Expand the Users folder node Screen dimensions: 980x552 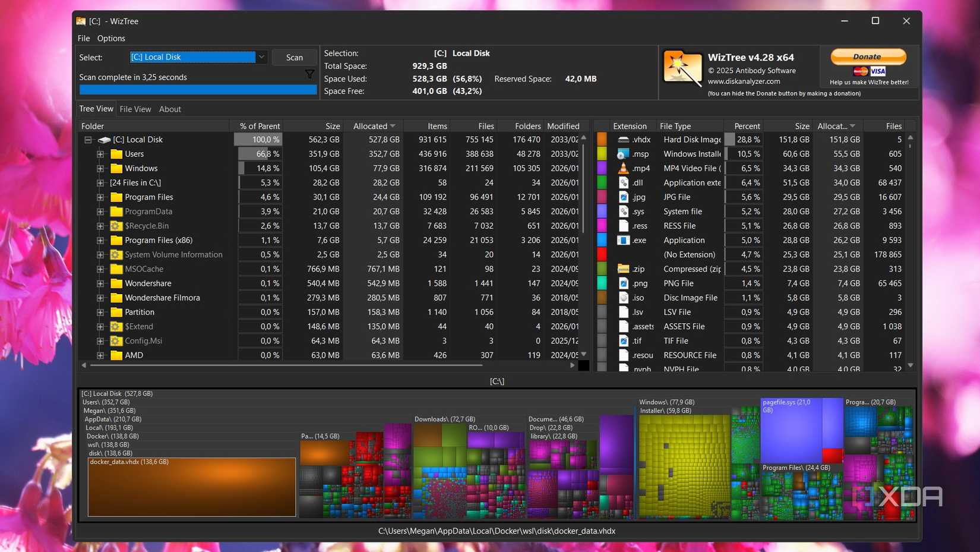pos(100,153)
